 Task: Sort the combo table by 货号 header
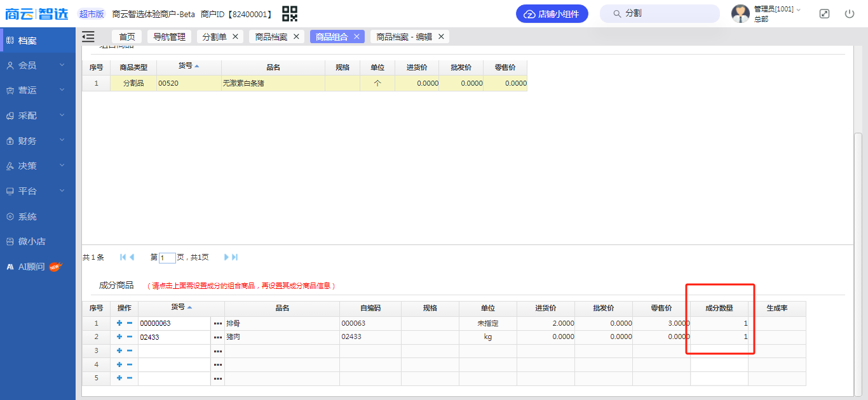tap(189, 67)
